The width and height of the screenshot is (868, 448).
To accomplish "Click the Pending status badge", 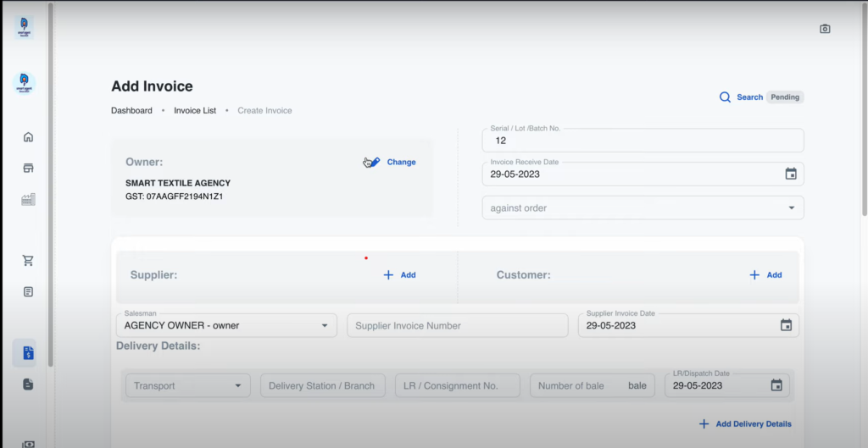I will coord(785,97).
